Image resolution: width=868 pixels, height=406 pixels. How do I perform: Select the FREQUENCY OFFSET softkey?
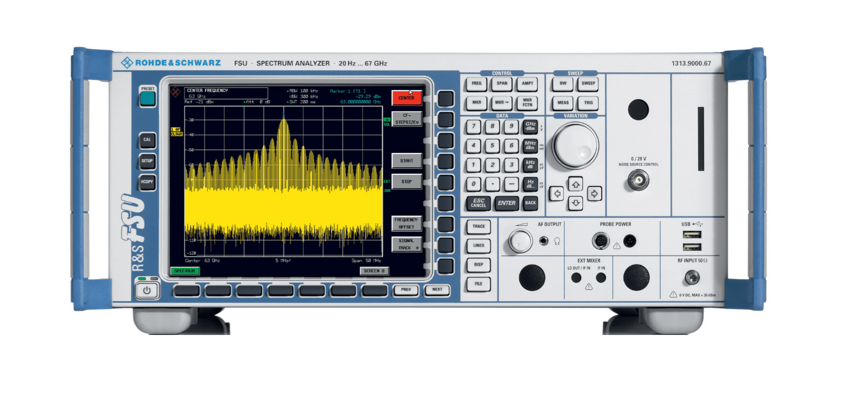[x=407, y=223]
